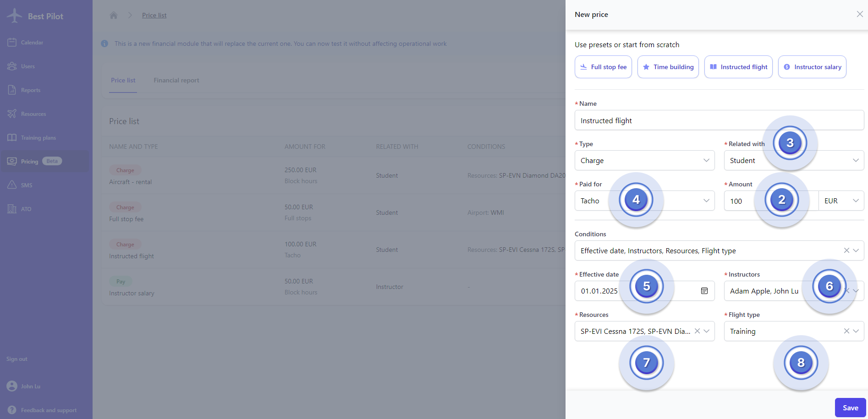Screen dimensions: 868x419
Task: Choose the Instructor salary preset
Action: pyautogui.click(x=812, y=67)
